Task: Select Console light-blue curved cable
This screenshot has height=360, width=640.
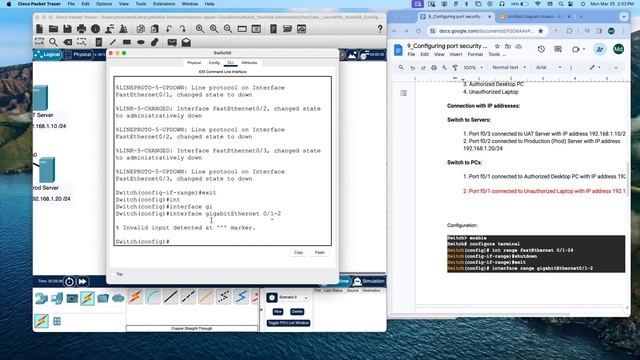Action: pyautogui.click(x=153, y=297)
